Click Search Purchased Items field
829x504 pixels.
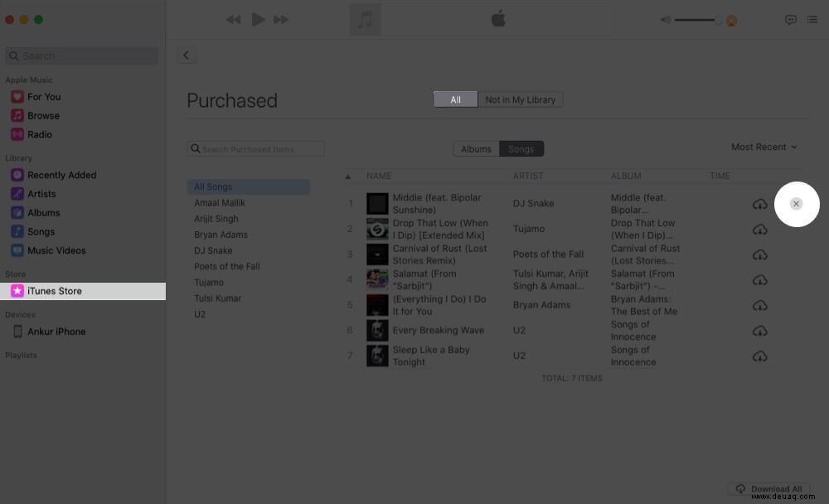[x=255, y=148]
